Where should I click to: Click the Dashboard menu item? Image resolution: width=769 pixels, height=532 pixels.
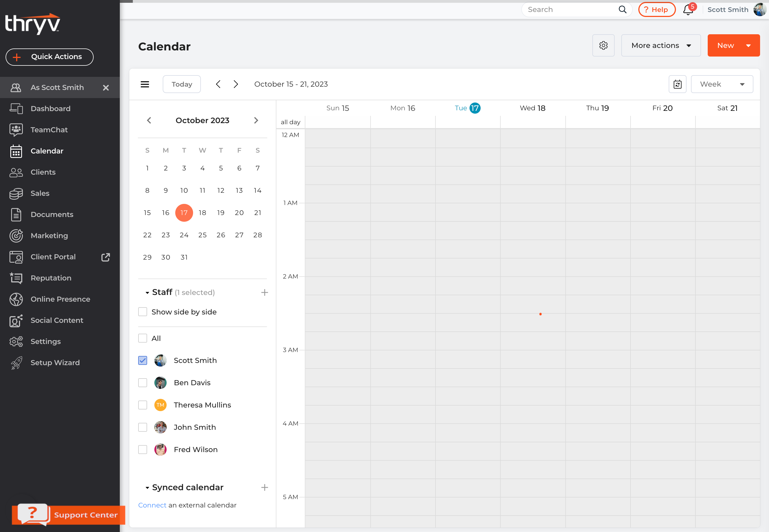click(50, 108)
